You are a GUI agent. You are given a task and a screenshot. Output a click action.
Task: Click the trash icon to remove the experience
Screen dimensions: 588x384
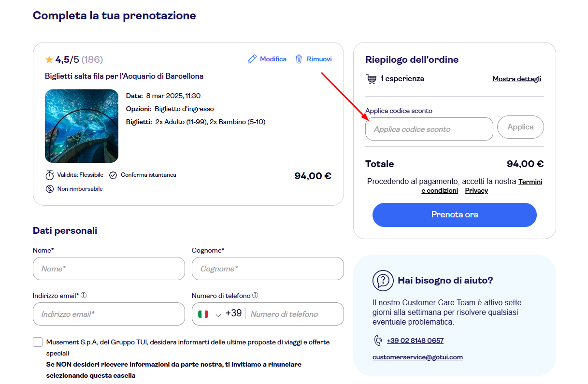(299, 58)
